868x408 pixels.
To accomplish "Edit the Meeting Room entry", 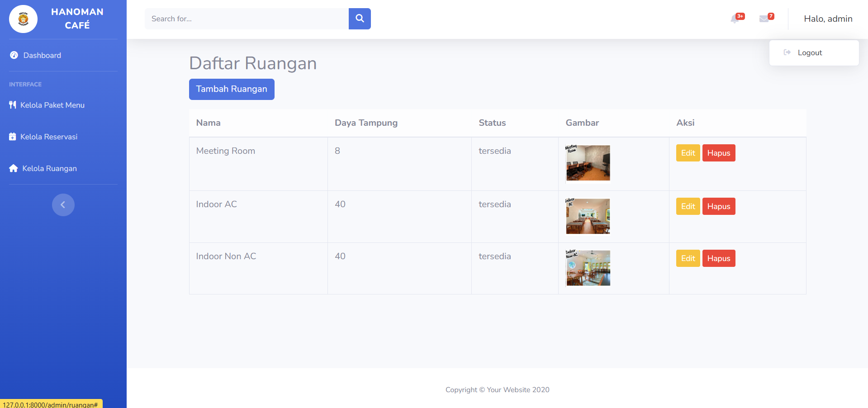I will (688, 153).
